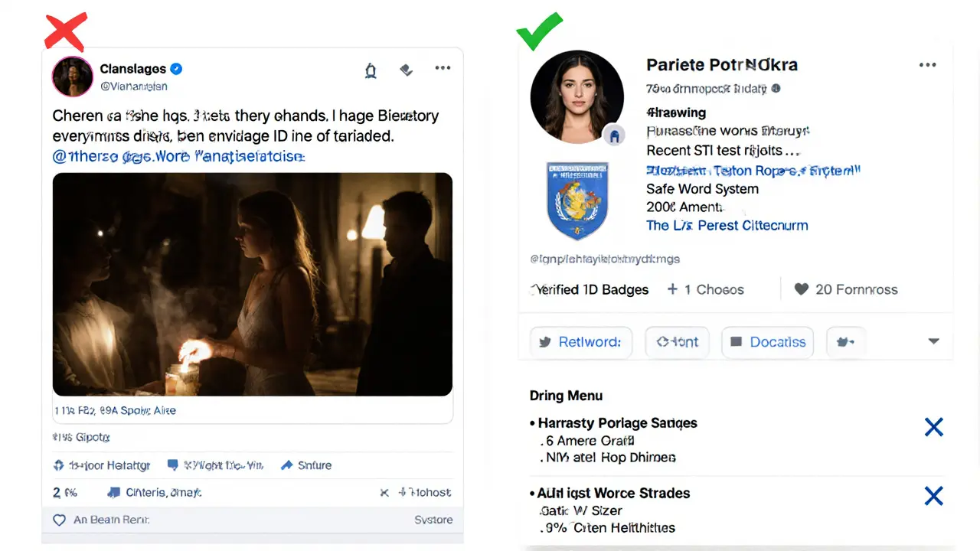
Task: Toggle the C-ont retweet button
Action: [x=677, y=342]
